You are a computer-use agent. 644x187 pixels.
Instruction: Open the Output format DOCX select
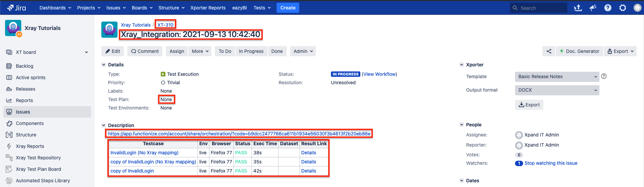coord(557,90)
